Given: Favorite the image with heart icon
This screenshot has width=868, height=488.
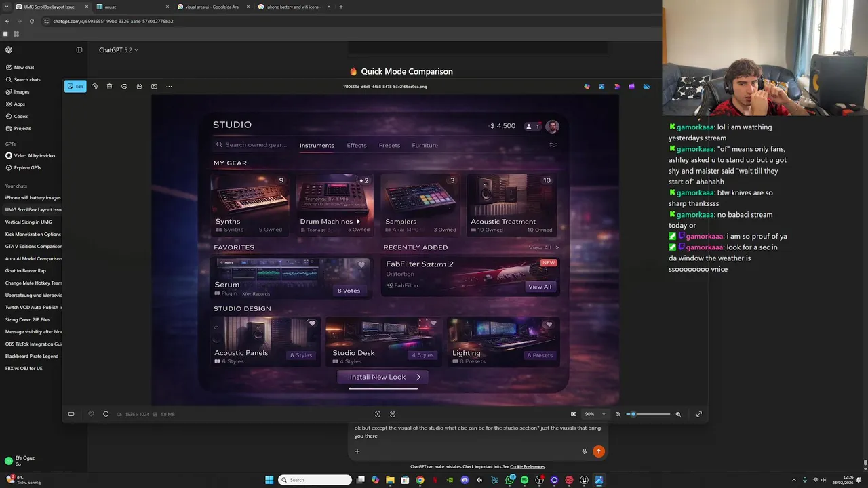Looking at the screenshot, I should point(91,414).
